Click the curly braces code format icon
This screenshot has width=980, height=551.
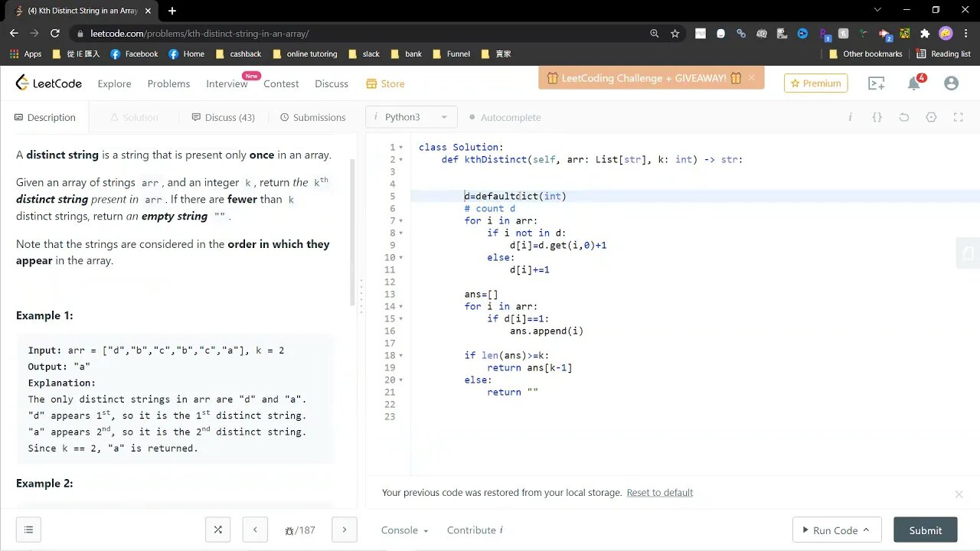pyautogui.click(x=877, y=117)
